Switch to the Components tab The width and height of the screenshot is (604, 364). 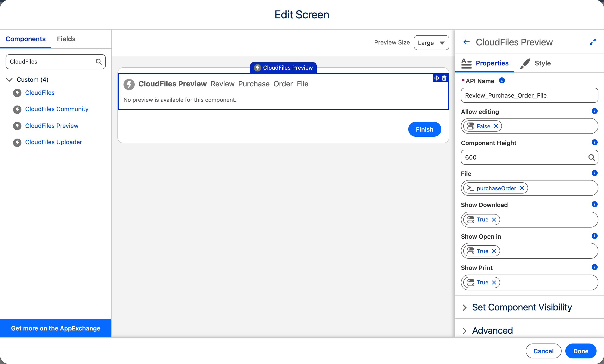click(x=25, y=39)
